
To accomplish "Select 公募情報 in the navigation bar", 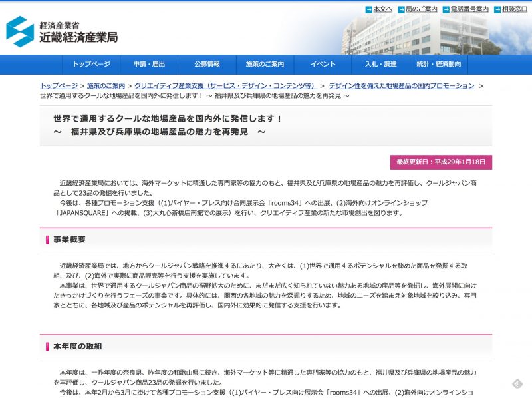I will (x=207, y=64).
